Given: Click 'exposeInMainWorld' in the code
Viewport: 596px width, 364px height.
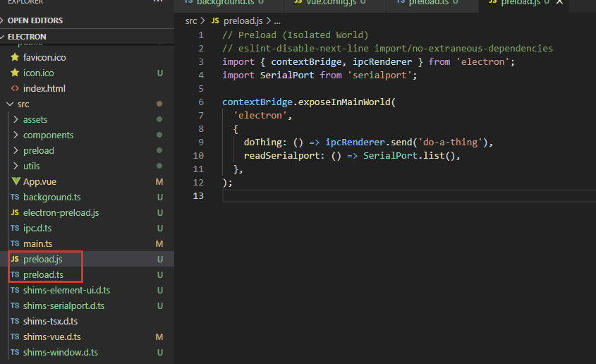Looking at the screenshot, I should tap(343, 102).
